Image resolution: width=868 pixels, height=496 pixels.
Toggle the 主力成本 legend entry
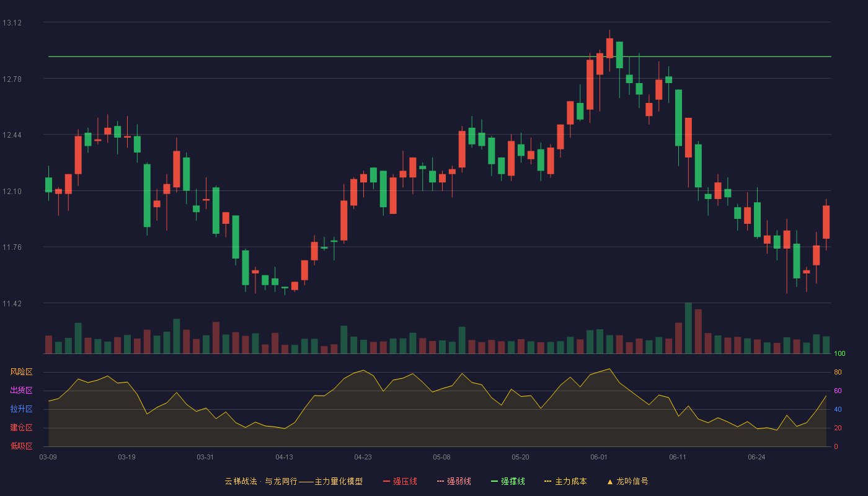tap(565, 481)
